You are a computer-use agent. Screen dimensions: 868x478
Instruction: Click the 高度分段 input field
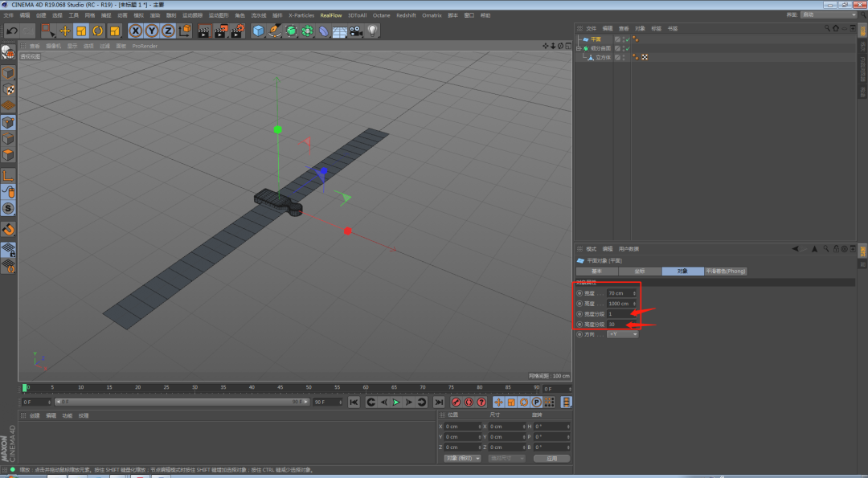[621, 324]
